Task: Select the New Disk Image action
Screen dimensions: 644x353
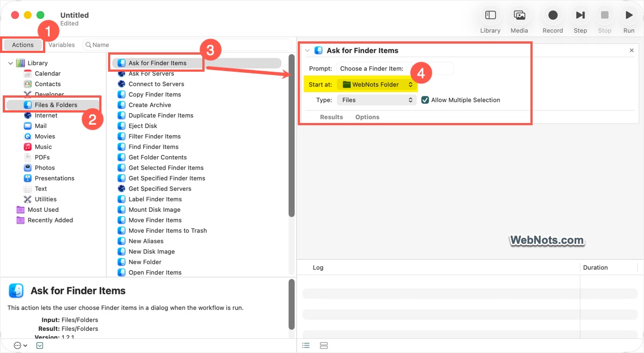Action: pos(152,252)
